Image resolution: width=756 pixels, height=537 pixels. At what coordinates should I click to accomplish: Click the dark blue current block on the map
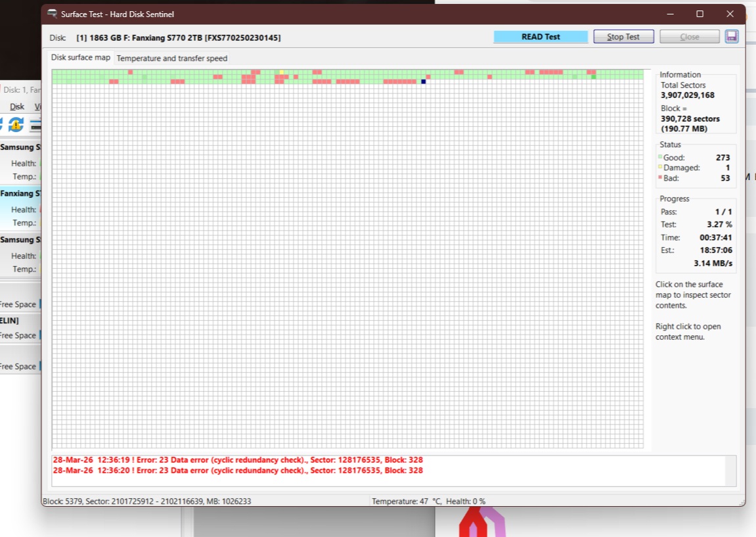pyautogui.click(x=424, y=82)
